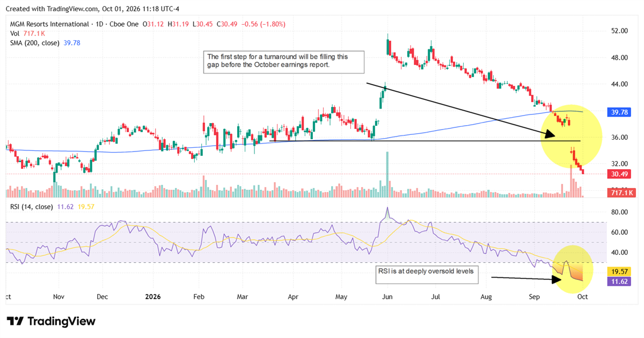Click the 40.00 RSI axis label

[x=619, y=253]
